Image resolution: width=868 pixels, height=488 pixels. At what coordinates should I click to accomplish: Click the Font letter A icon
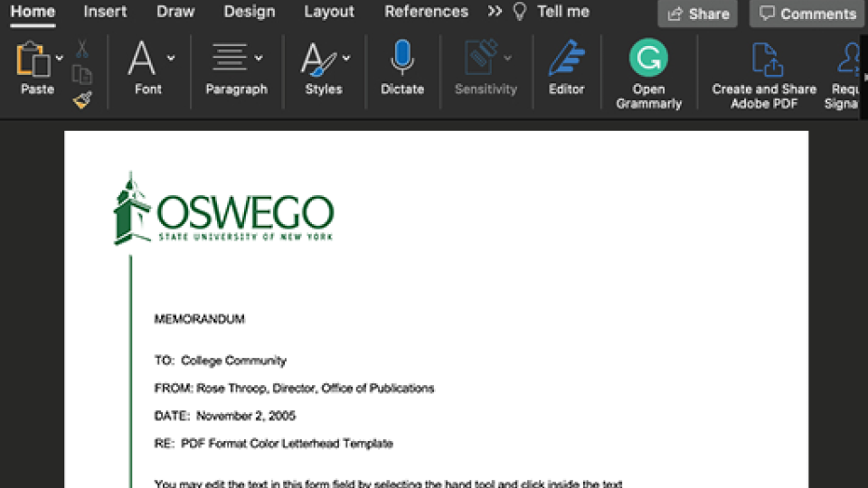coord(141,58)
